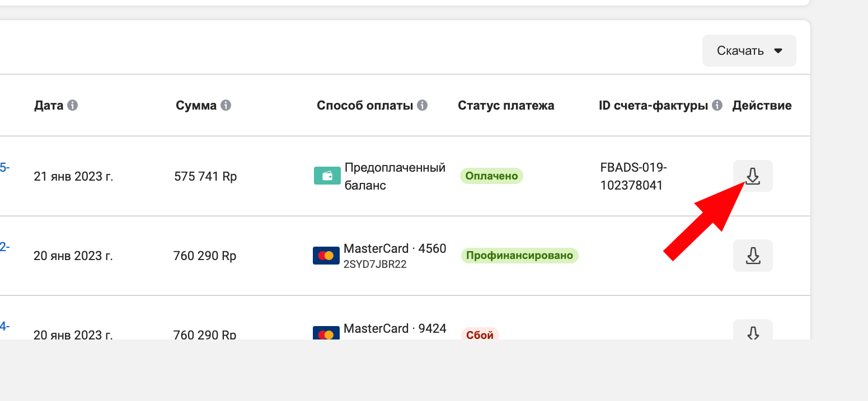
Task: Open info icon beside Способ оплаты
Action: pyautogui.click(x=423, y=105)
